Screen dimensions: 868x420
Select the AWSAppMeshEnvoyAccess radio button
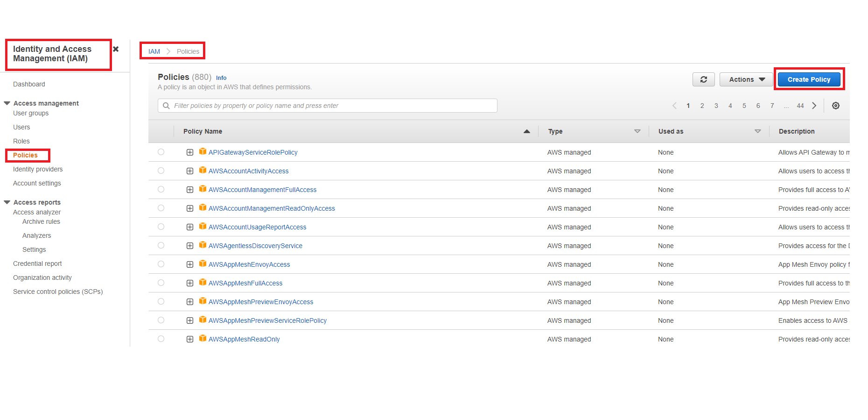click(x=161, y=264)
